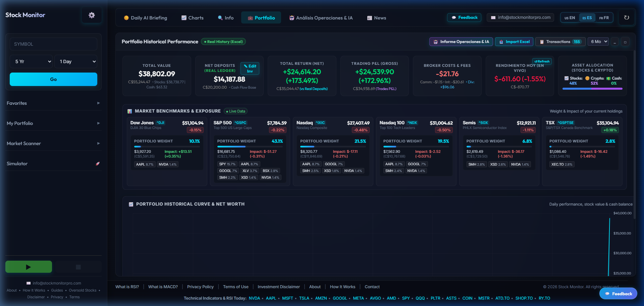Expand the My Portfolio section
The width and height of the screenshot is (644, 306).
tap(53, 123)
